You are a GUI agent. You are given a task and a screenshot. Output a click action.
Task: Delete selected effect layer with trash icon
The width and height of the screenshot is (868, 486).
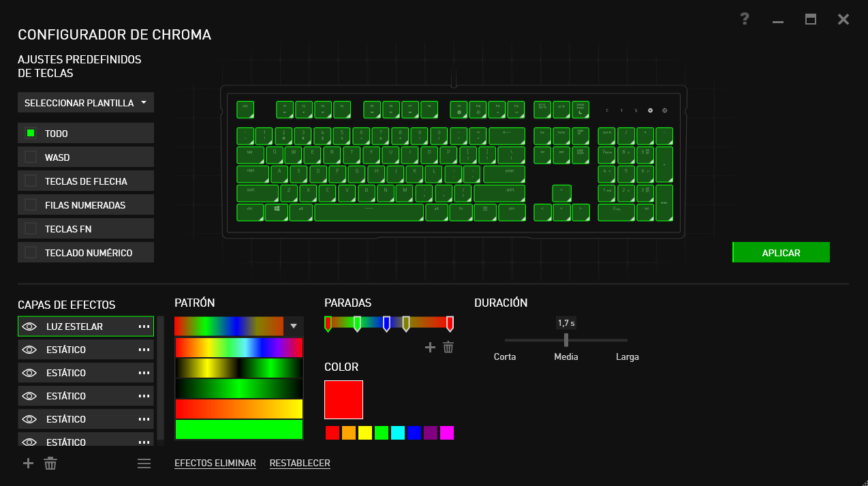50,464
